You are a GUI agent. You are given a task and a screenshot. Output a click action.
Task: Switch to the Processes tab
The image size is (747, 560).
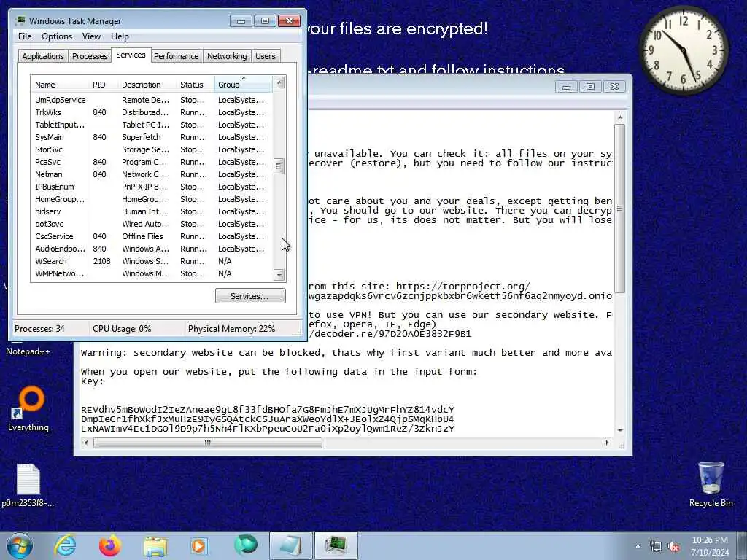[90, 56]
